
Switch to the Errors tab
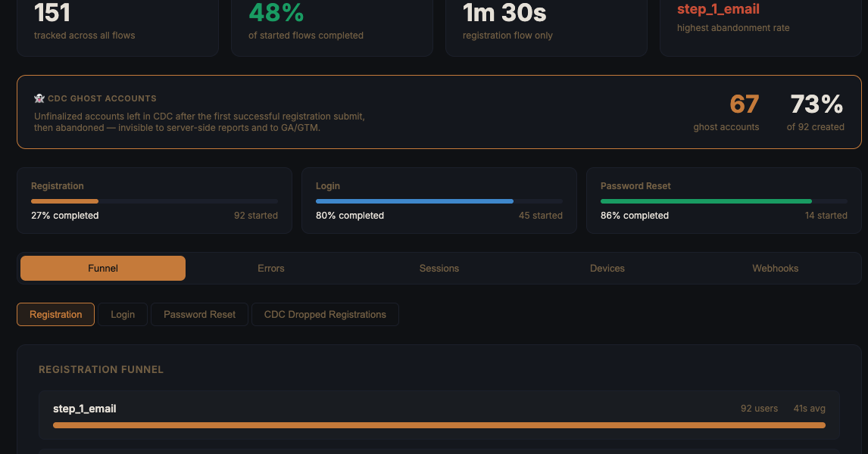click(x=270, y=268)
